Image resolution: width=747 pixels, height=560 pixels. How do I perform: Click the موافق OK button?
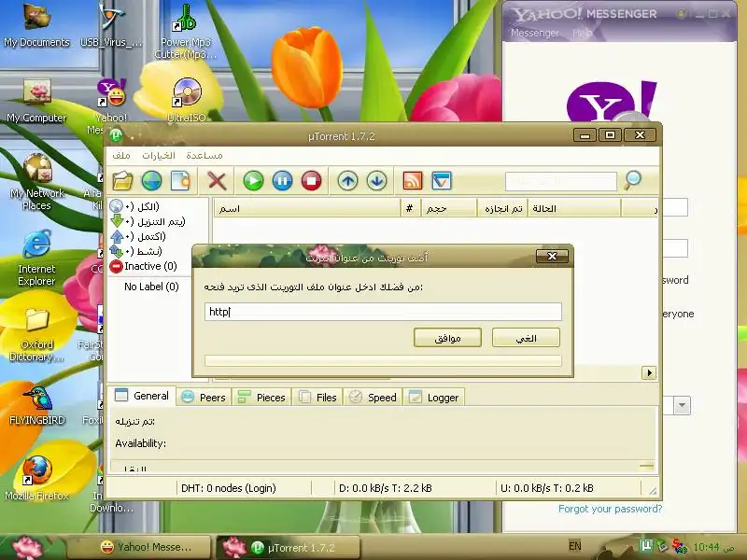click(448, 338)
